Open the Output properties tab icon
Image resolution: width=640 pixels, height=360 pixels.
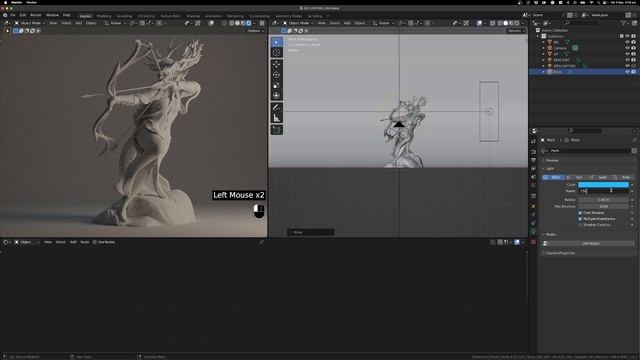pos(533,160)
